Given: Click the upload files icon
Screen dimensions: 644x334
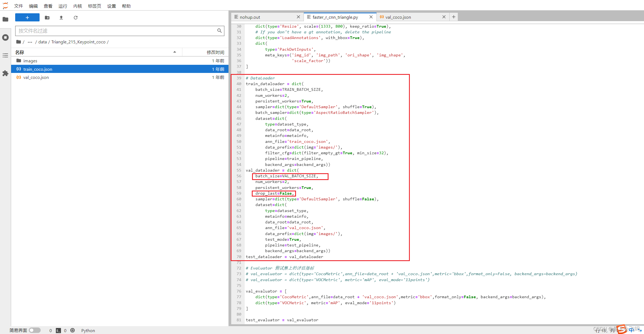Looking at the screenshot, I should point(61,18).
